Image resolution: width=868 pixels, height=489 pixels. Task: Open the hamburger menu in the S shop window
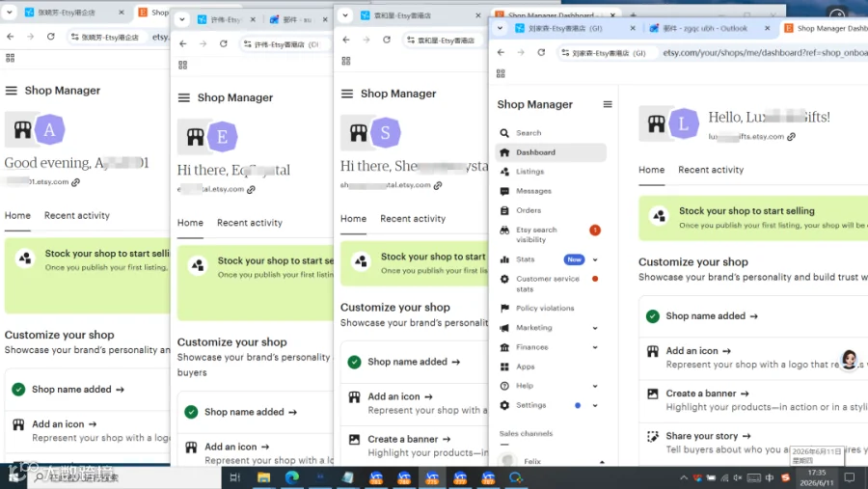(347, 94)
